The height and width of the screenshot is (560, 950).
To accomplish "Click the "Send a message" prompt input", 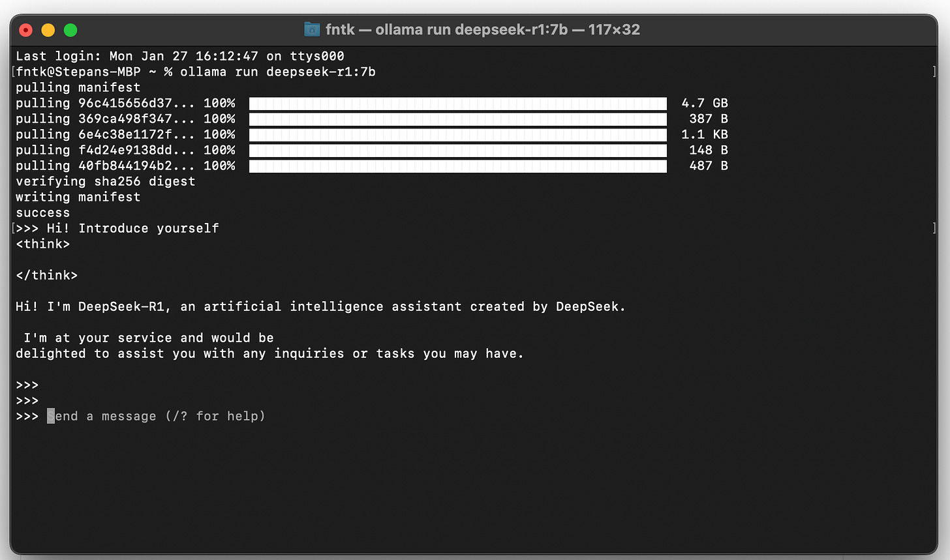I will click(x=157, y=416).
